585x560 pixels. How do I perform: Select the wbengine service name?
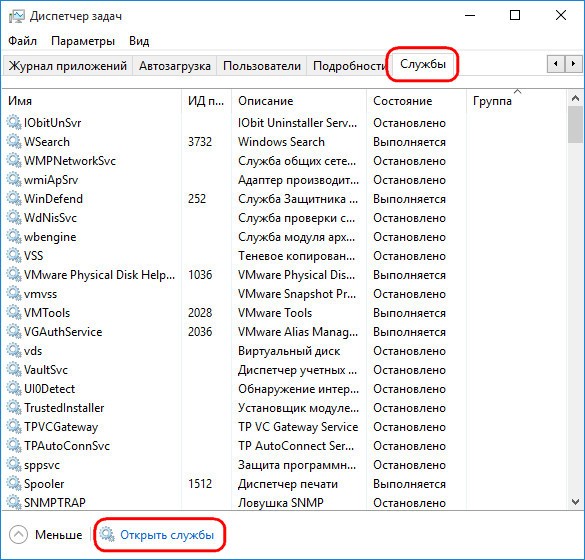click(50, 237)
